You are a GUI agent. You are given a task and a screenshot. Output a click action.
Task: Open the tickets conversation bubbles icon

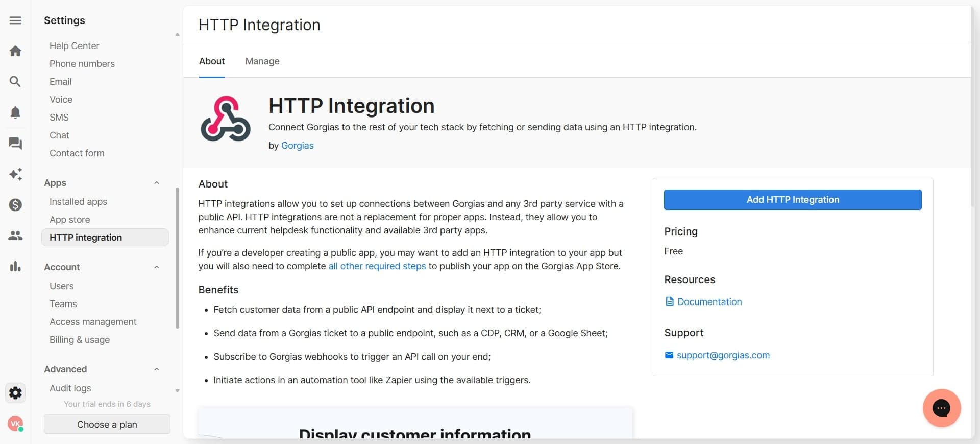click(15, 144)
